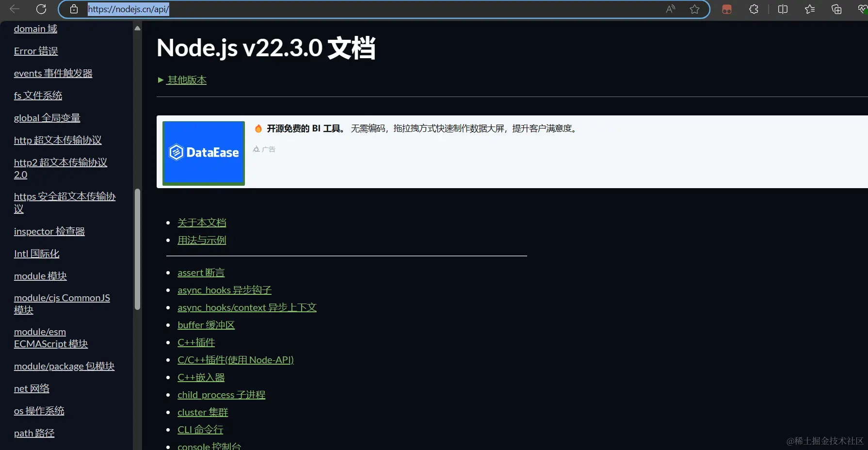Screen dimensions: 868x450
Task: Click the sidebar scroll-up arrow
Action: tap(137, 28)
